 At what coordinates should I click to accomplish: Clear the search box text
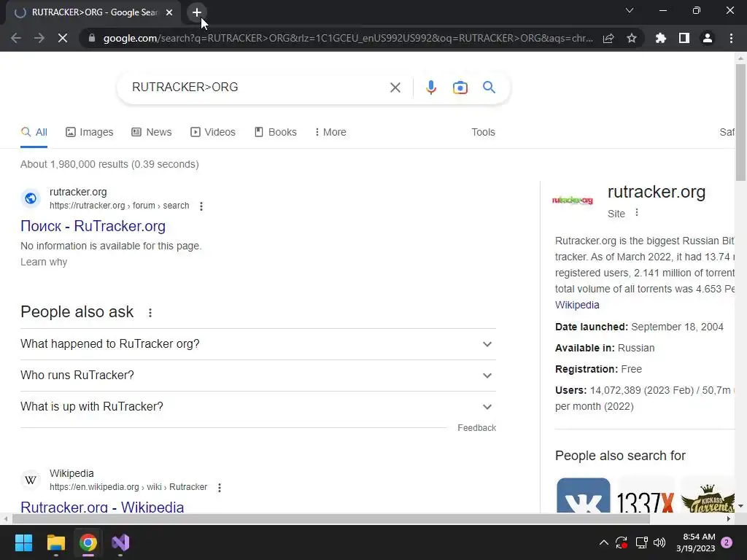click(395, 87)
